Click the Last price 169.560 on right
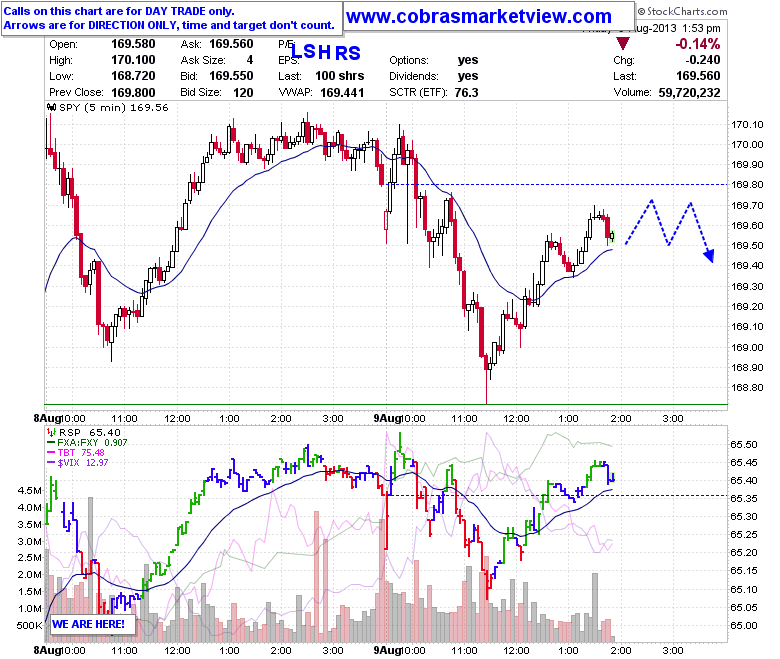 point(698,76)
